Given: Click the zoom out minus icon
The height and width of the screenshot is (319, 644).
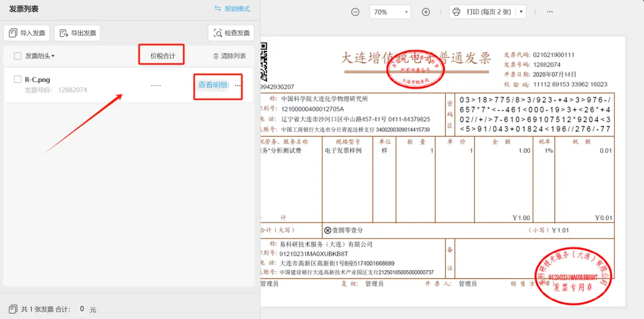Looking at the screenshot, I should tap(355, 12).
